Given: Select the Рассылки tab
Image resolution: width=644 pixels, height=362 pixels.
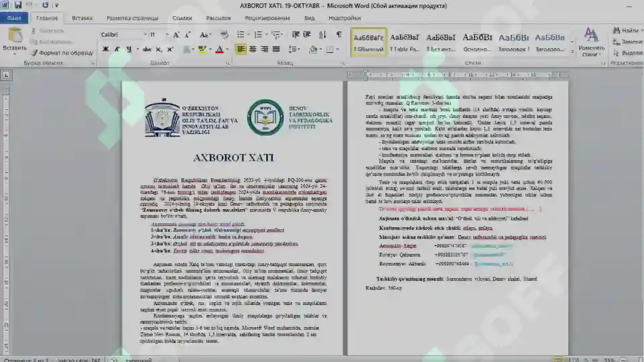Looking at the screenshot, I should point(218,18).
